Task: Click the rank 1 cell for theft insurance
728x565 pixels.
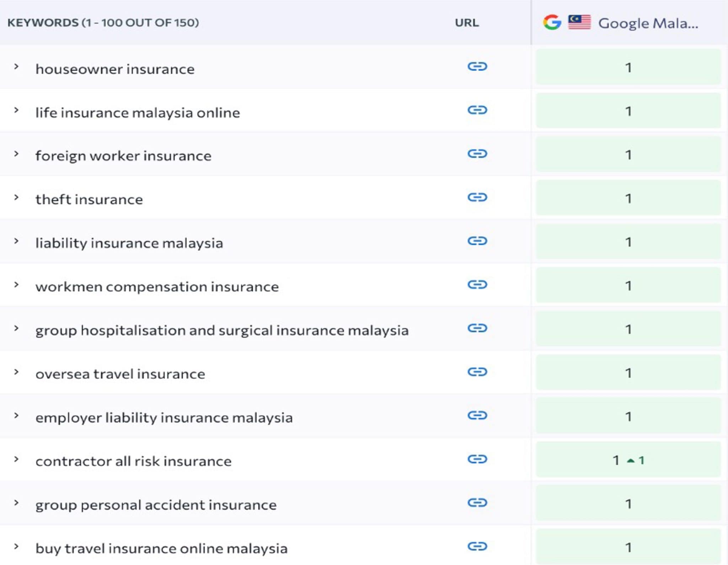Action: point(629,198)
